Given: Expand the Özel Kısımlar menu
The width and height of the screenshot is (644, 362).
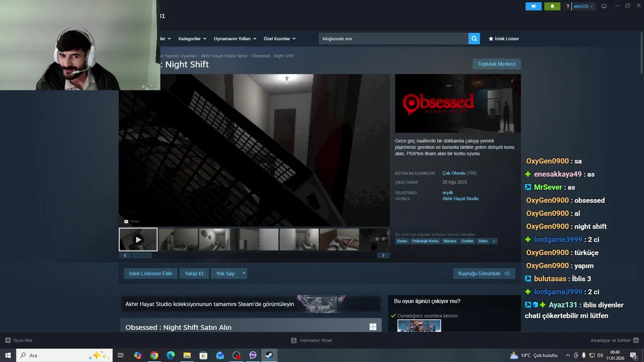Looking at the screenshot, I should (280, 39).
